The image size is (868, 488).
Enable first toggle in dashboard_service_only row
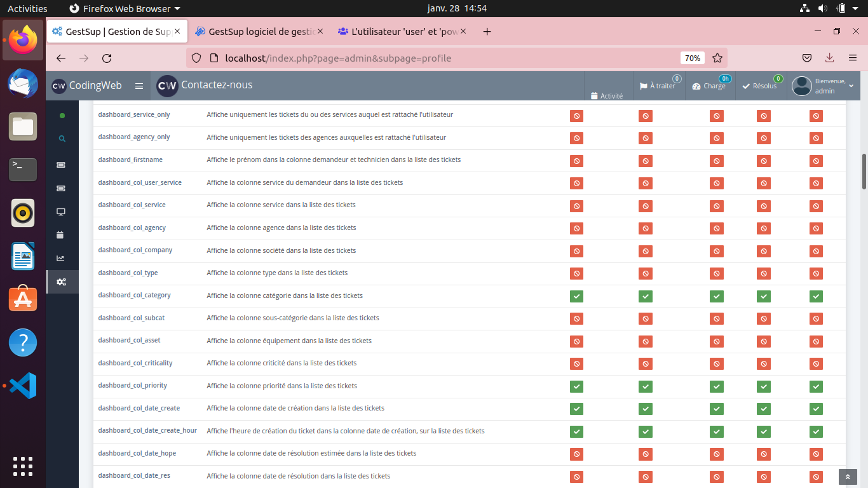[x=576, y=116]
